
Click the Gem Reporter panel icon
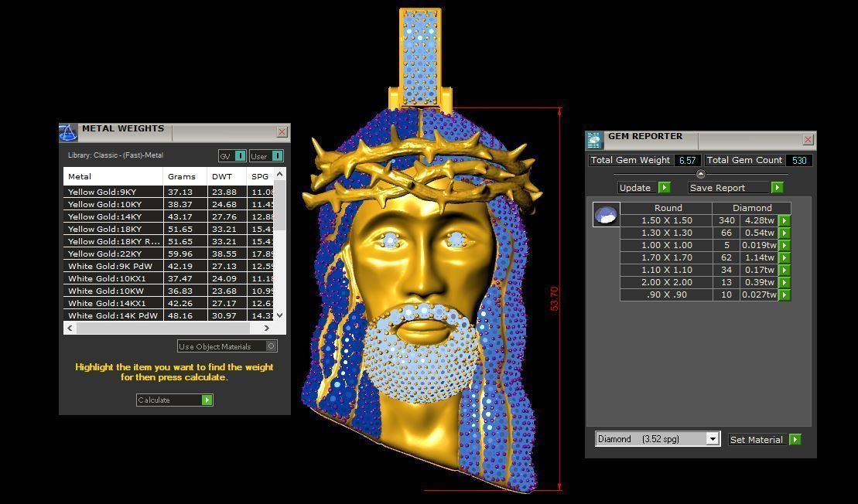[594, 139]
